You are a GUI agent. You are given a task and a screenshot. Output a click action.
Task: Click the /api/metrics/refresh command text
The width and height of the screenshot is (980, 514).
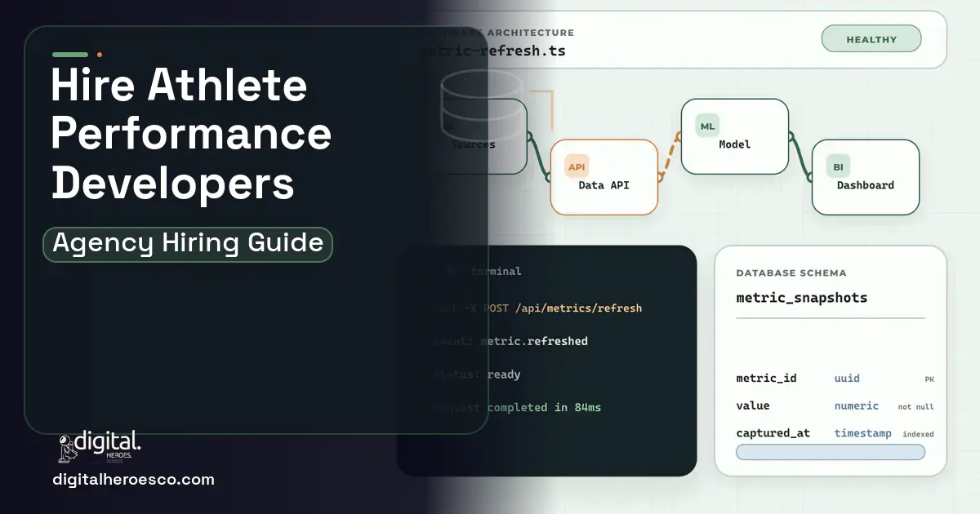click(578, 308)
